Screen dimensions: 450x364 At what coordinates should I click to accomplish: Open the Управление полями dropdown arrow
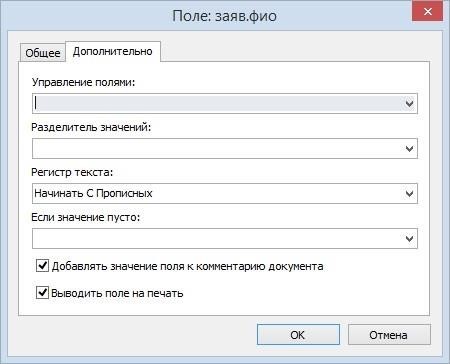pos(409,103)
